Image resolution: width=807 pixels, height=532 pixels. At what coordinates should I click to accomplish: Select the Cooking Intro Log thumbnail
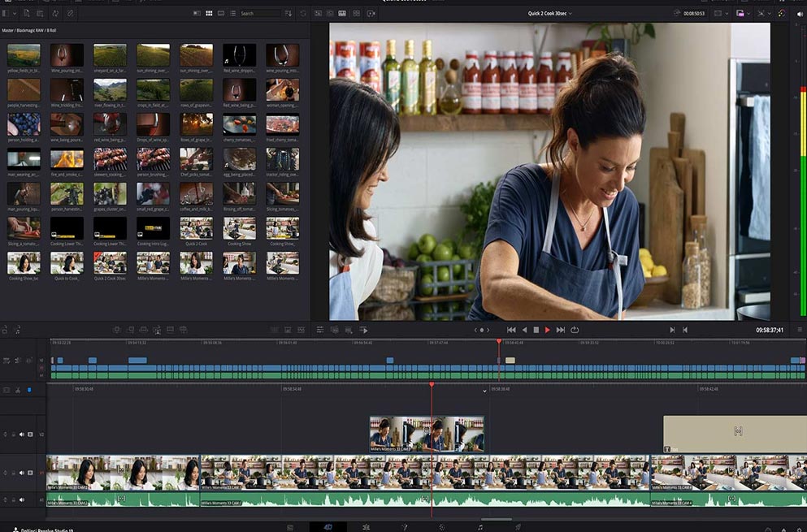(154, 229)
